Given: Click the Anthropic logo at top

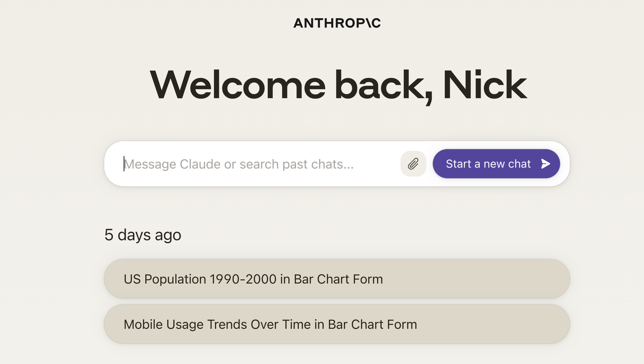Looking at the screenshot, I should tap(337, 23).
